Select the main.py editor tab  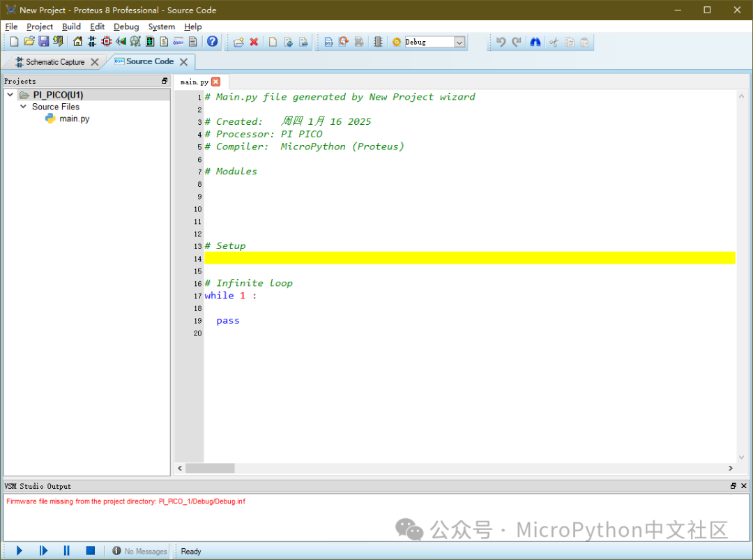195,82
